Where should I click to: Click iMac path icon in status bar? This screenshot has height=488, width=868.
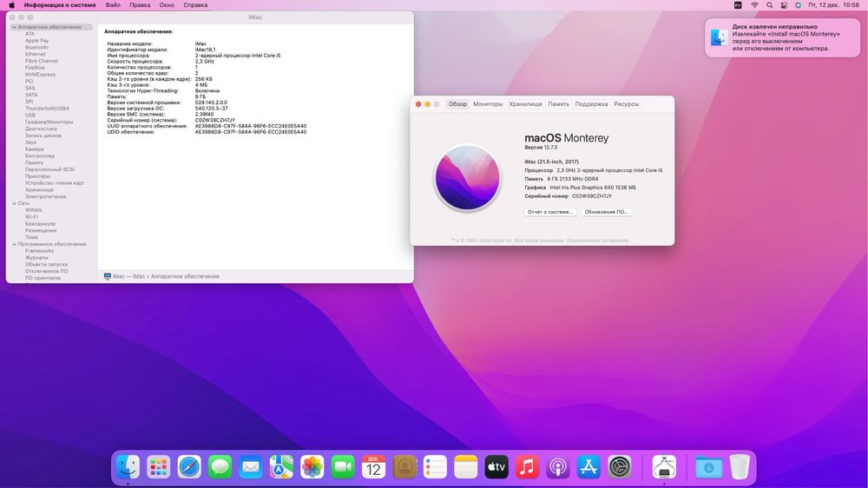click(108, 276)
